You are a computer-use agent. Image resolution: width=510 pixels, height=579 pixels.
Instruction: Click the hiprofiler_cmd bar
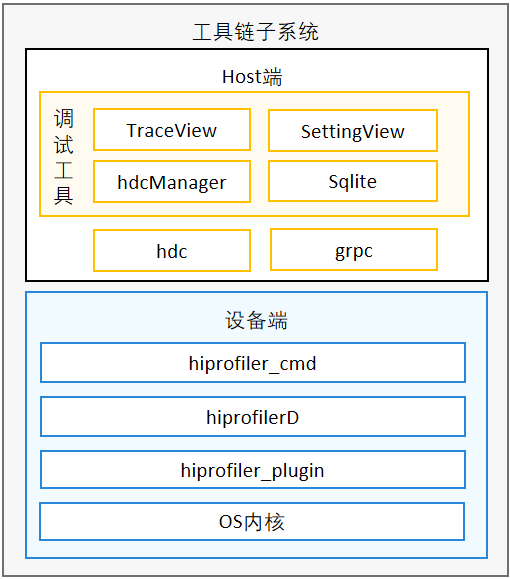pos(253,363)
